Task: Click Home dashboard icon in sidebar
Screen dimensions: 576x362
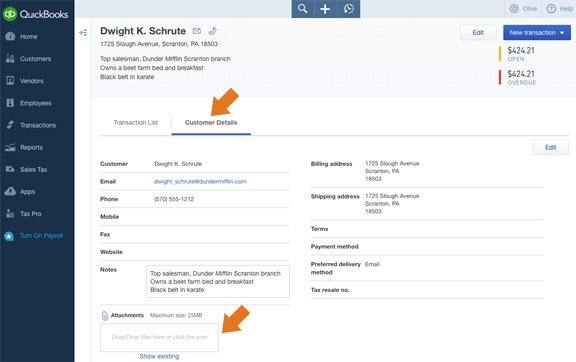Action: click(10, 36)
